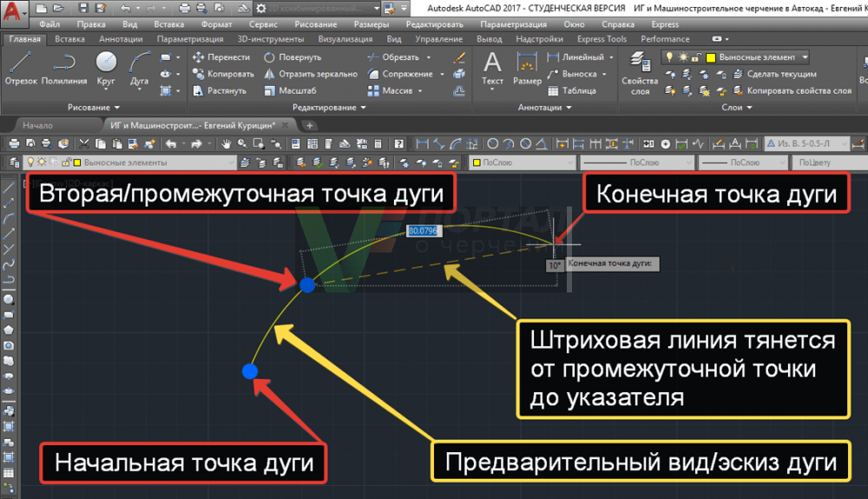Image resolution: width=868 pixels, height=499 pixels.
Task: Click yellow color swatch in lower layer toolbar
Action: [x=77, y=162]
